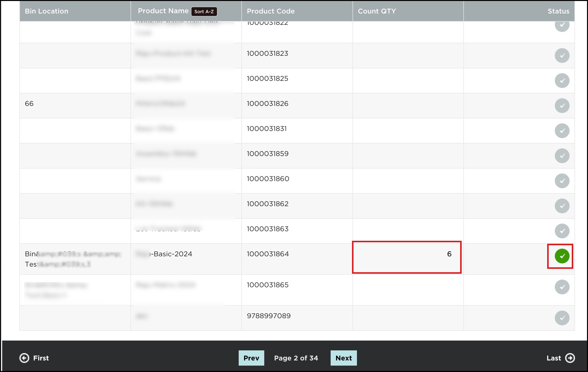Click status checkmark for 1000031862
This screenshot has width=588, height=372.
pos(562,206)
